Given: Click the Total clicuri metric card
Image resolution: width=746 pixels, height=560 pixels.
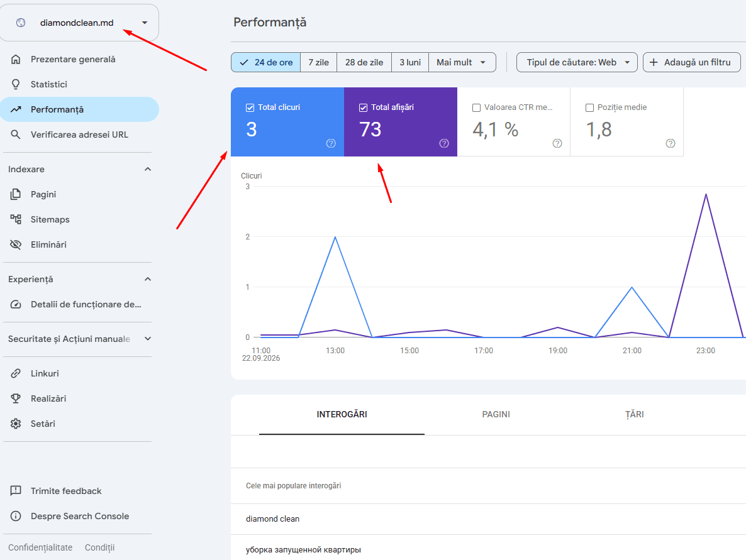Looking at the screenshot, I should click(x=287, y=122).
